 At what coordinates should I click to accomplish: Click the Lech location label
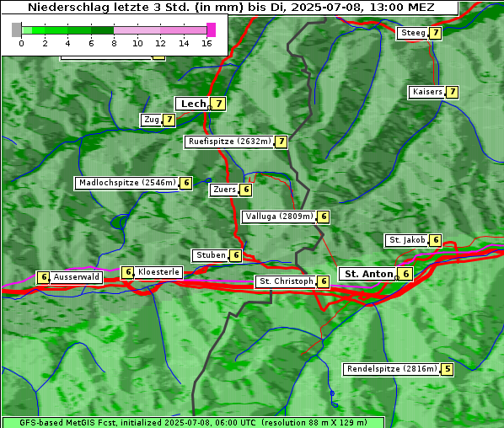[x=193, y=104]
